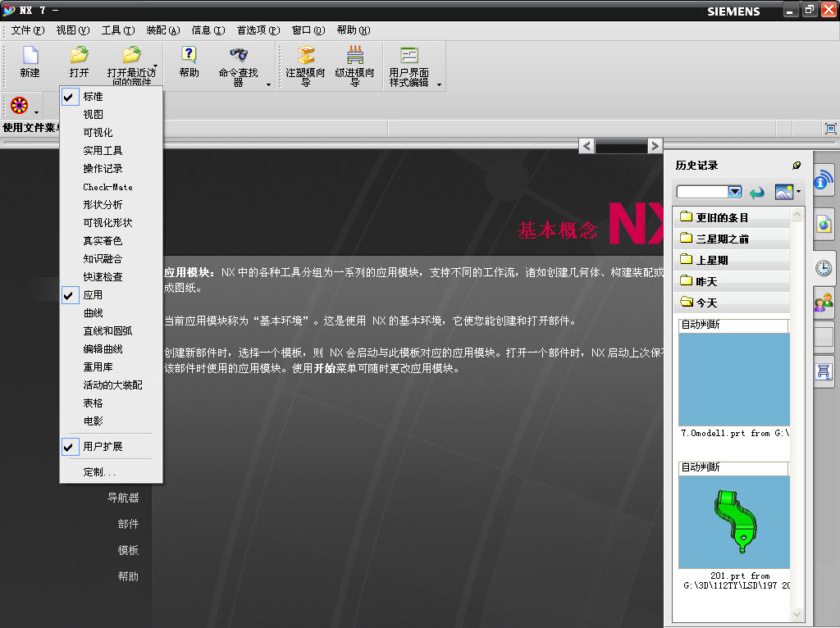Open the 今天 folder
Viewport: 840px width, 628px height.
(732, 303)
